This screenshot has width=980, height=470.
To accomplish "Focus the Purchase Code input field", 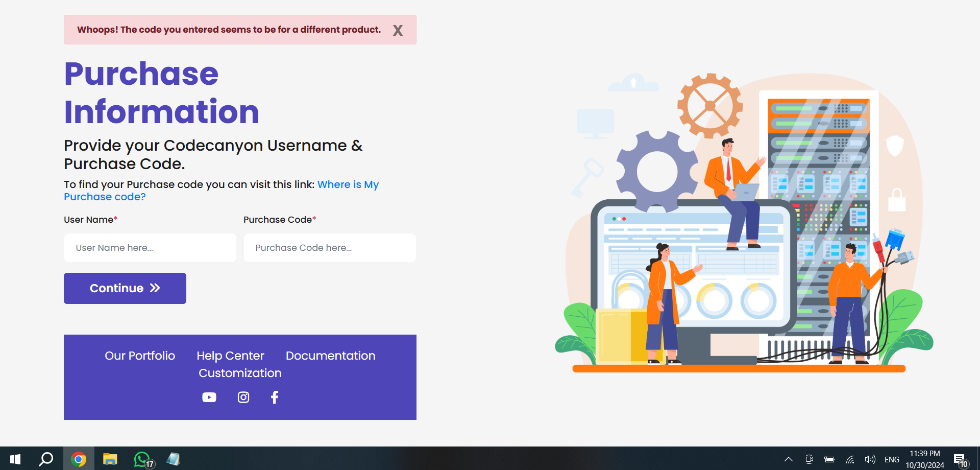I will tap(330, 248).
